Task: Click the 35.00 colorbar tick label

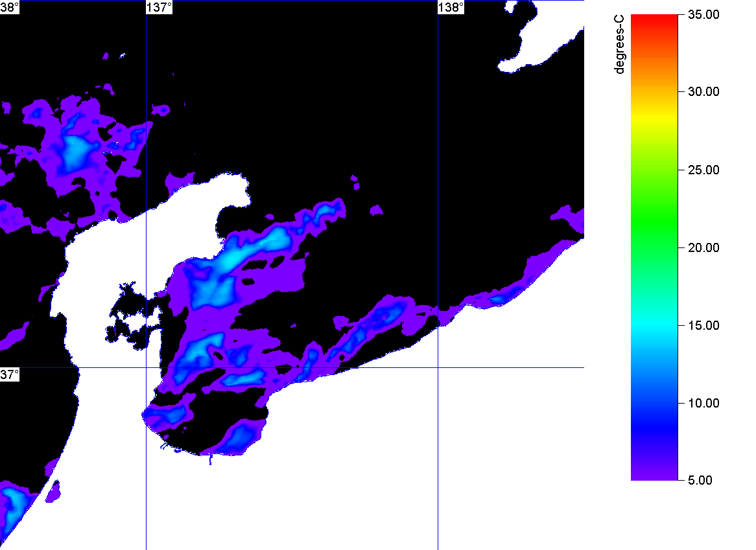Action: (x=703, y=15)
